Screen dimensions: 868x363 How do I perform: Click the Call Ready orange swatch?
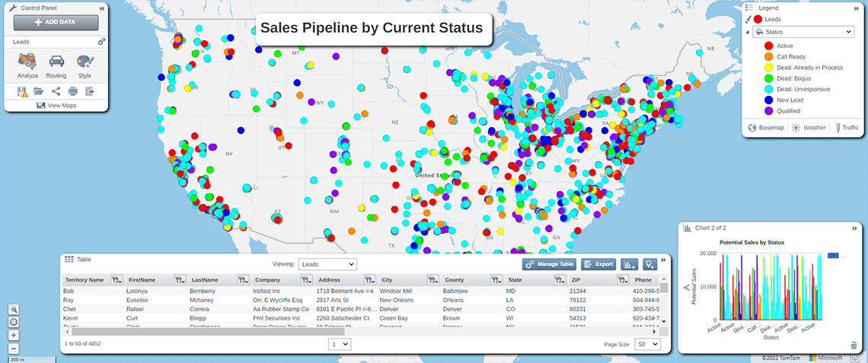768,56
